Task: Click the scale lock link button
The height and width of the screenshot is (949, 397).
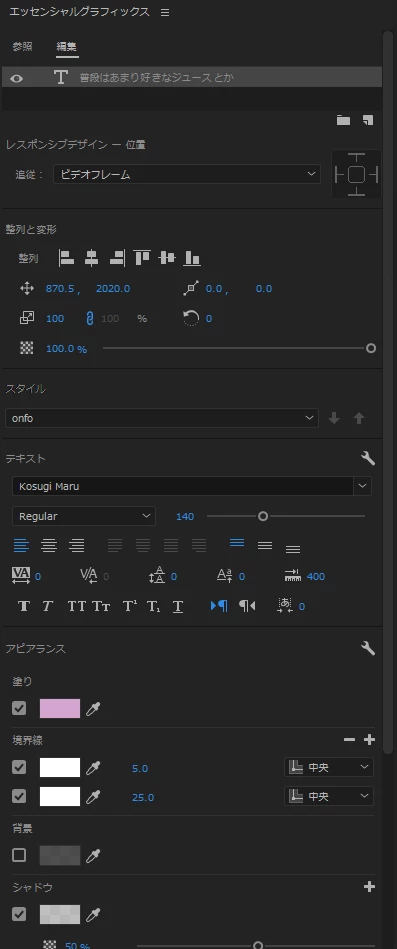Action: [x=90, y=318]
